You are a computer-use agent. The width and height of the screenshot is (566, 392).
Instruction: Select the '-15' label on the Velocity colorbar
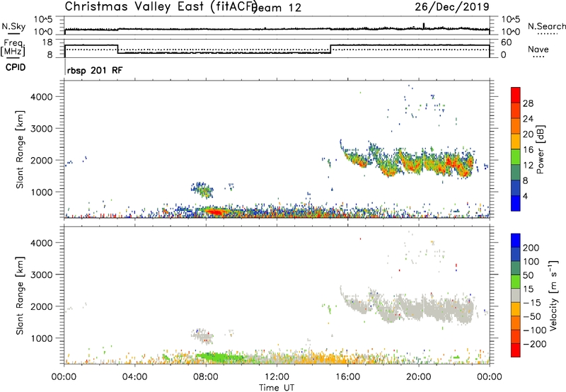click(x=532, y=303)
